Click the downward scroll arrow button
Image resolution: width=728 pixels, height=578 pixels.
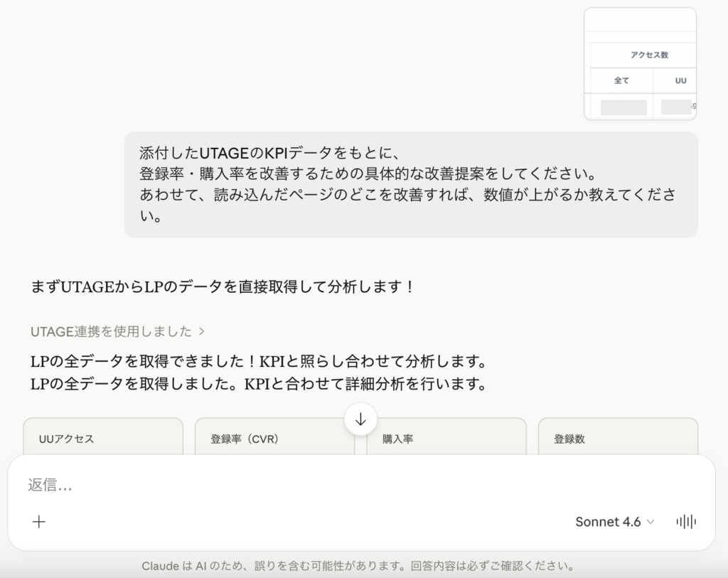tap(361, 419)
